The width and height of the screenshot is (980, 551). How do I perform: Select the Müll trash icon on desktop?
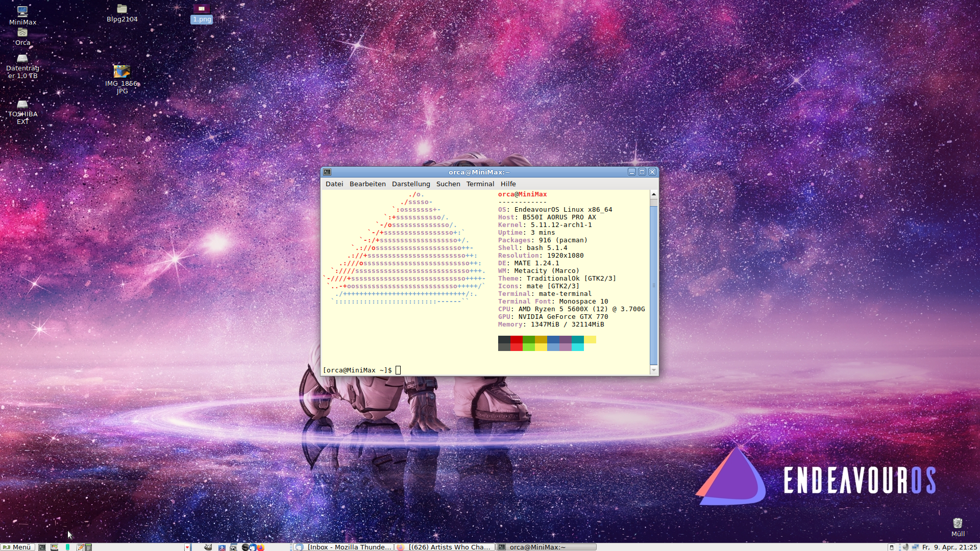958,528
